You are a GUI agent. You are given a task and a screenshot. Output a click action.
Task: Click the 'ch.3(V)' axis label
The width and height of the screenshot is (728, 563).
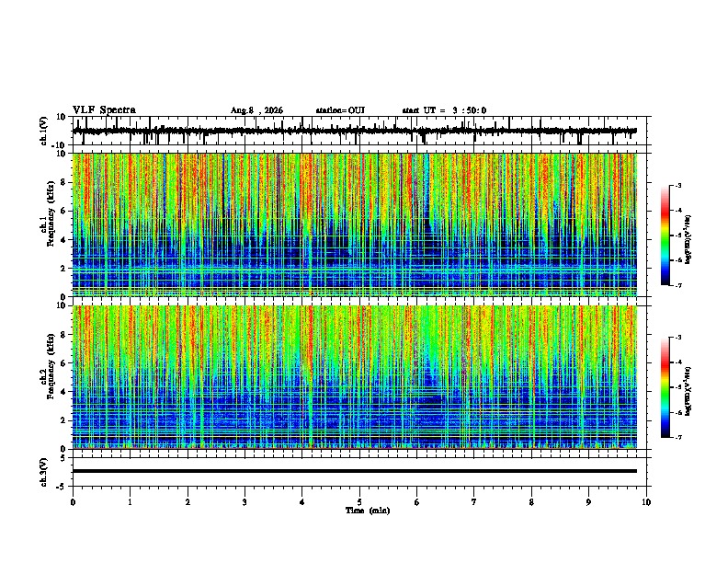(44, 472)
